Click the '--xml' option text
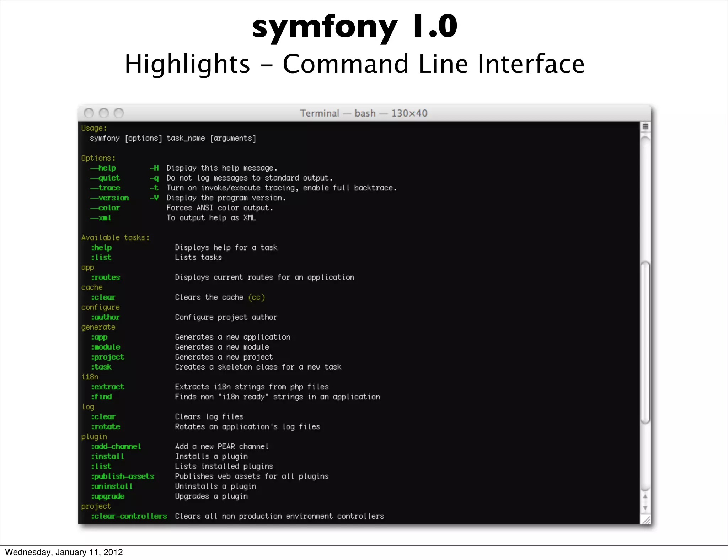Image resolution: width=728 pixels, height=560 pixels. click(x=101, y=218)
